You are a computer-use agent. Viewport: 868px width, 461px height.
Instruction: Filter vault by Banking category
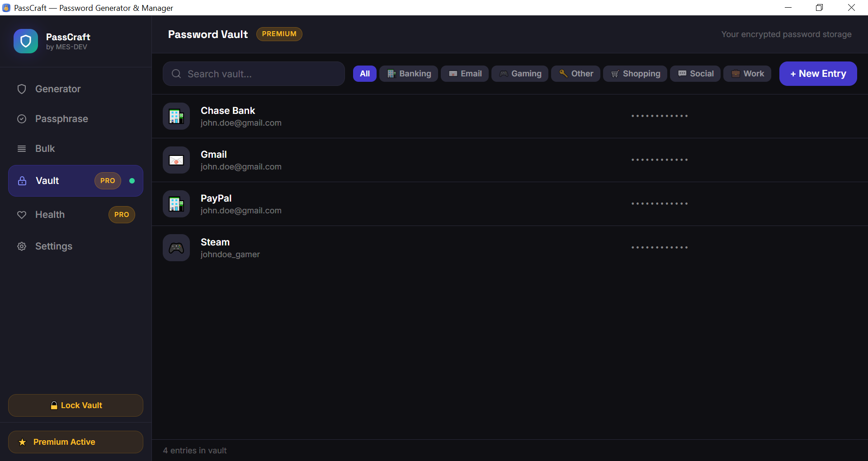[x=409, y=74]
